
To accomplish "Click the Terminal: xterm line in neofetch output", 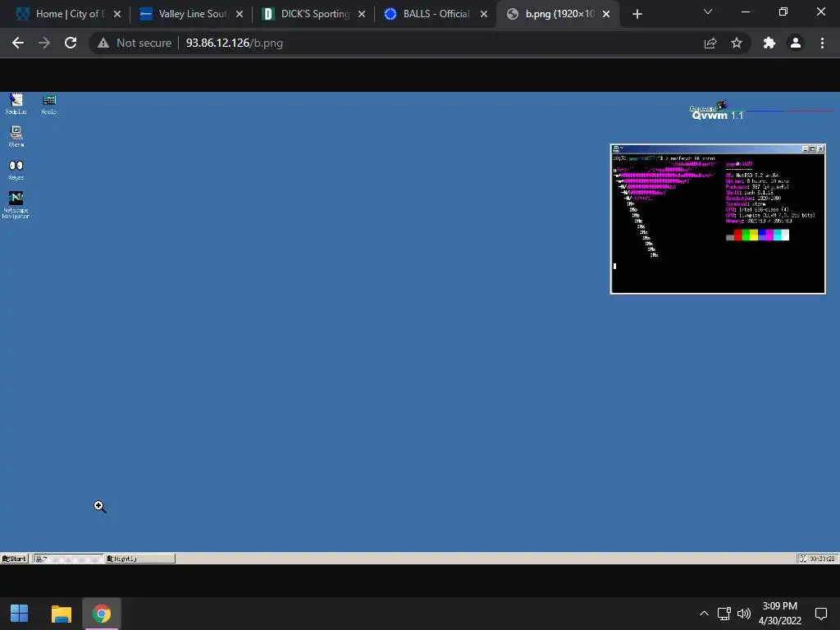I will point(746,204).
